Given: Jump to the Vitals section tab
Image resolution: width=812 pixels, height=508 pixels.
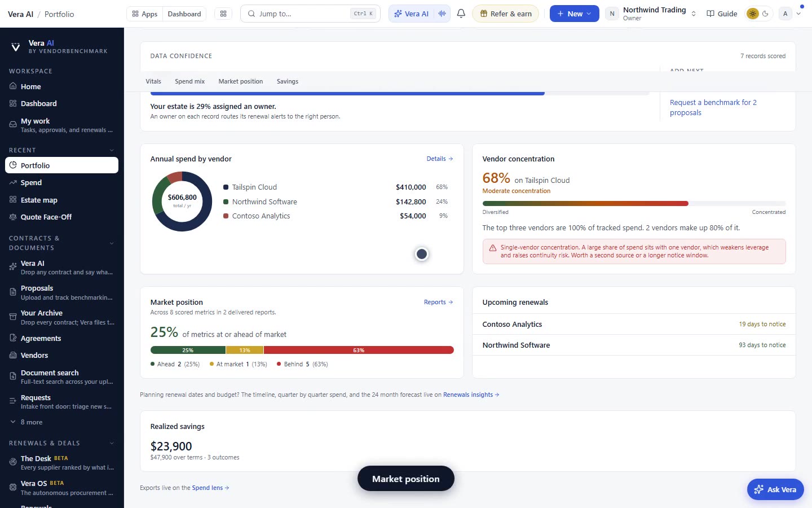Looking at the screenshot, I should tap(153, 81).
